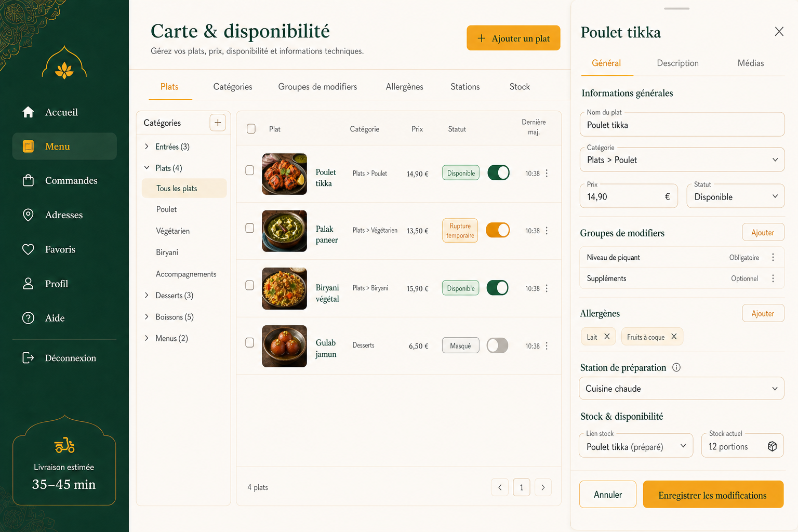Remove the Lait allergen tag
This screenshot has width=798, height=532.
(607, 337)
